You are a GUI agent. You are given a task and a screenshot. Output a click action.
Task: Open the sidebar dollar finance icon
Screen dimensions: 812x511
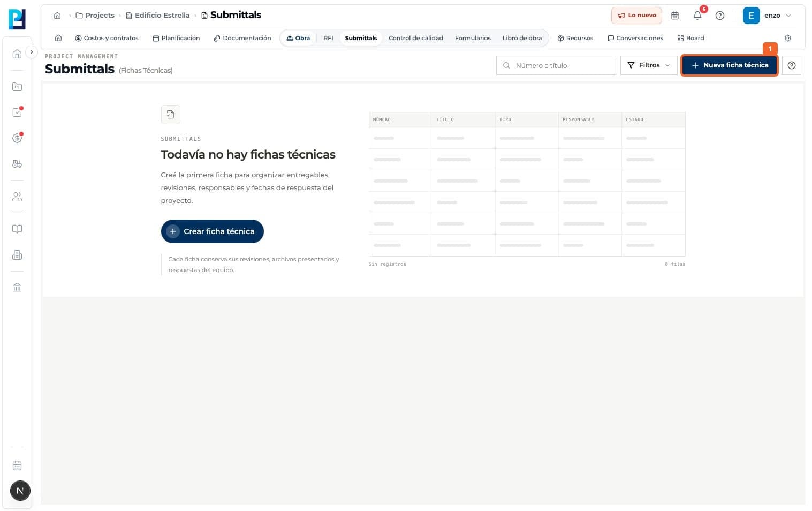coord(17,138)
